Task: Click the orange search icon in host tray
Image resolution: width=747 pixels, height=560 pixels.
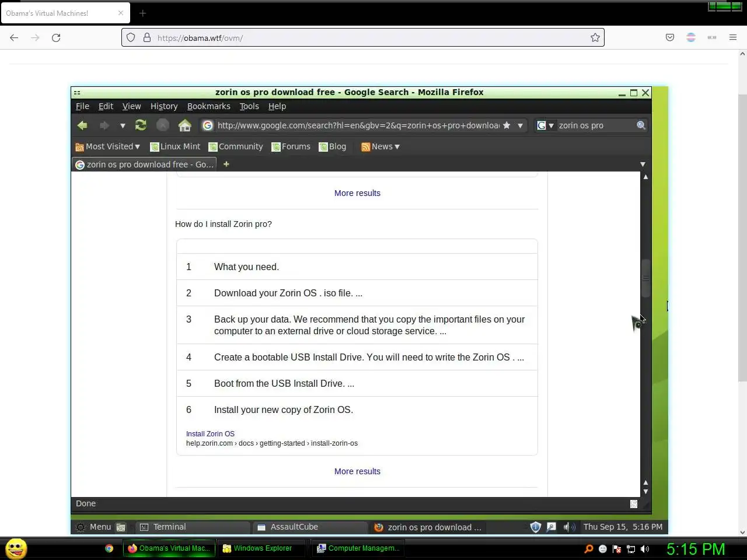Action: pos(589,549)
